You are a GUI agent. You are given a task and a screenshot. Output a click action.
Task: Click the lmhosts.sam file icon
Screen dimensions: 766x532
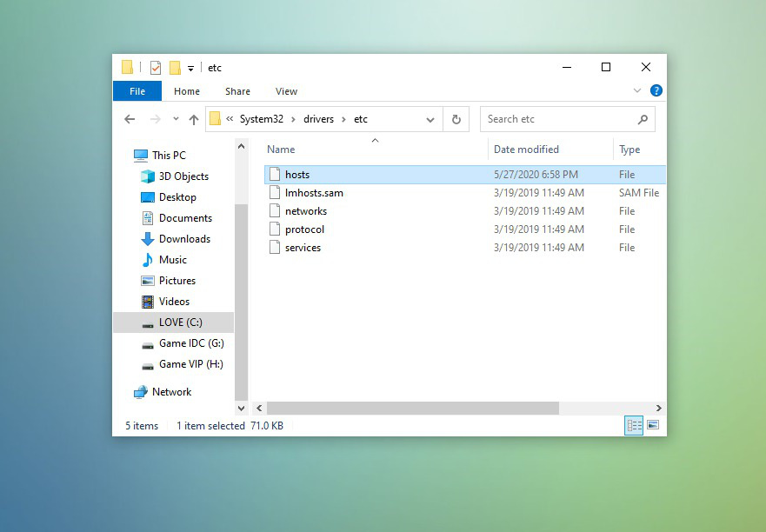tap(275, 192)
